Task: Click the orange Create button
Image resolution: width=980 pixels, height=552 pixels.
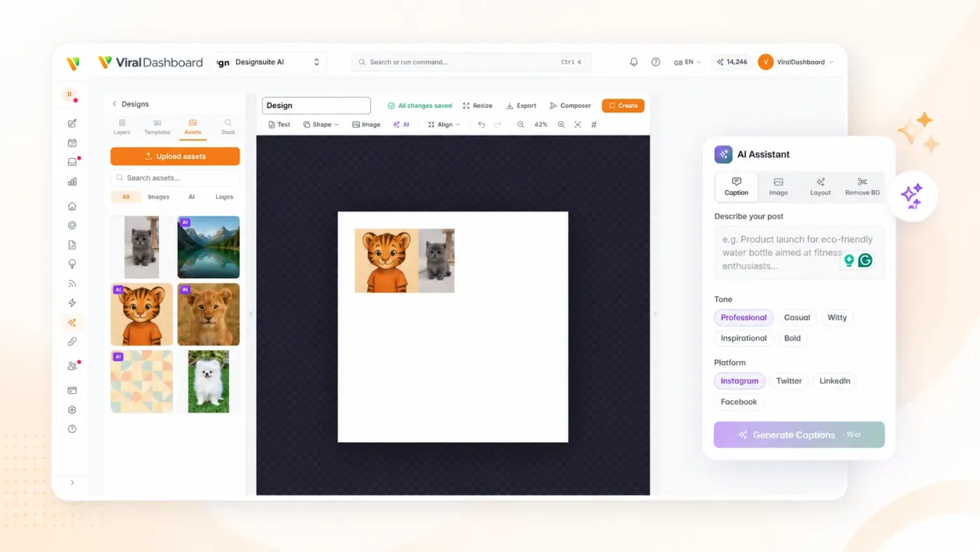Action: coord(623,106)
